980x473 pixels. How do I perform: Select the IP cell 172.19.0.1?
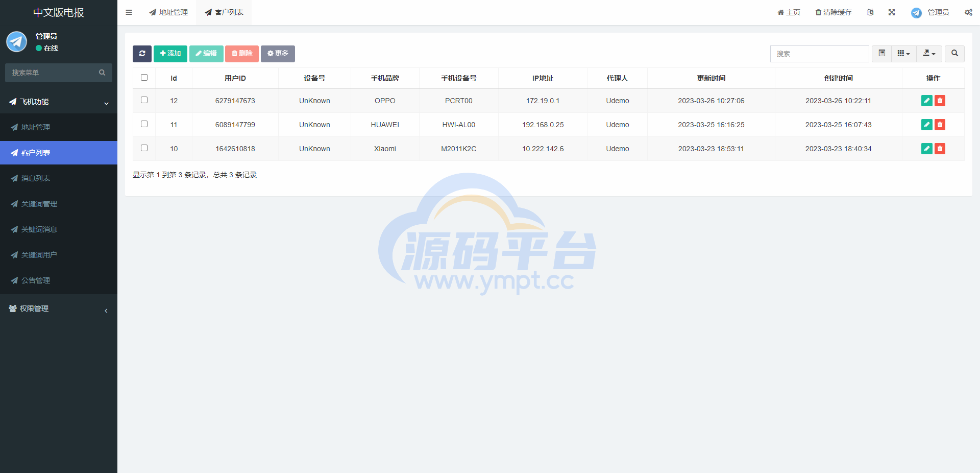tap(543, 101)
